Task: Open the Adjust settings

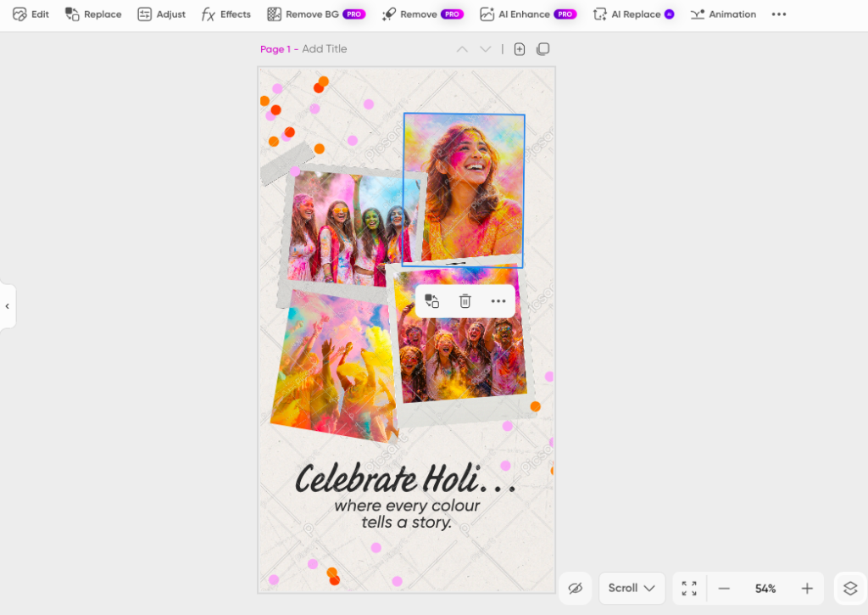Action: (x=161, y=14)
